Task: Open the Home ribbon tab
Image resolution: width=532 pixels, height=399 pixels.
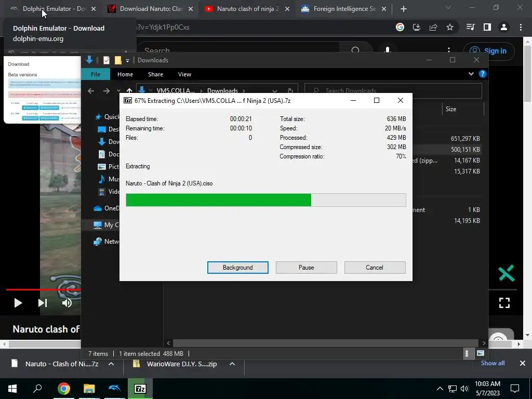Action: pyautogui.click(x=125, y=74)
